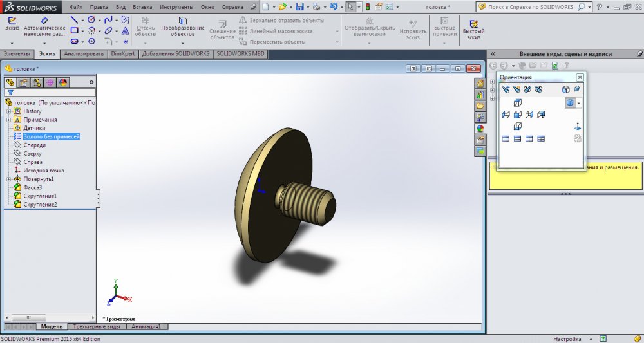Toggle the two horizontal viewports layout

tap(517, 138)
